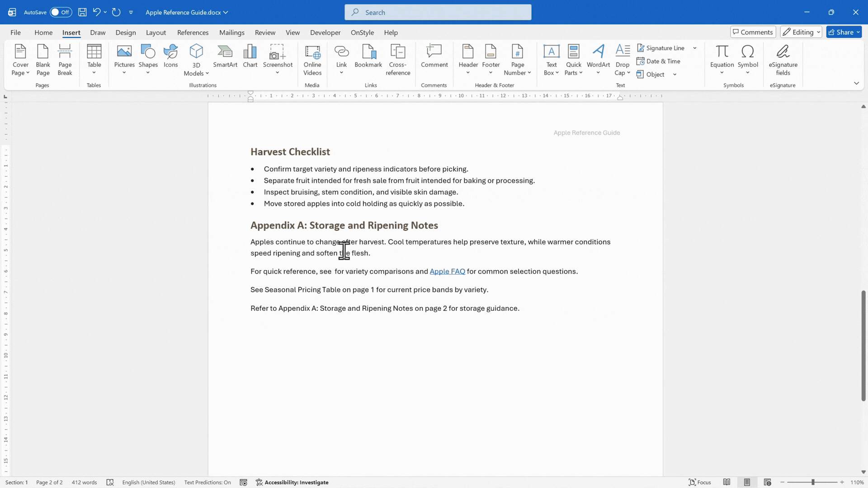Open the Page Number menu
The height and width of the screenshot is (488, 868).
click(517, 60)
